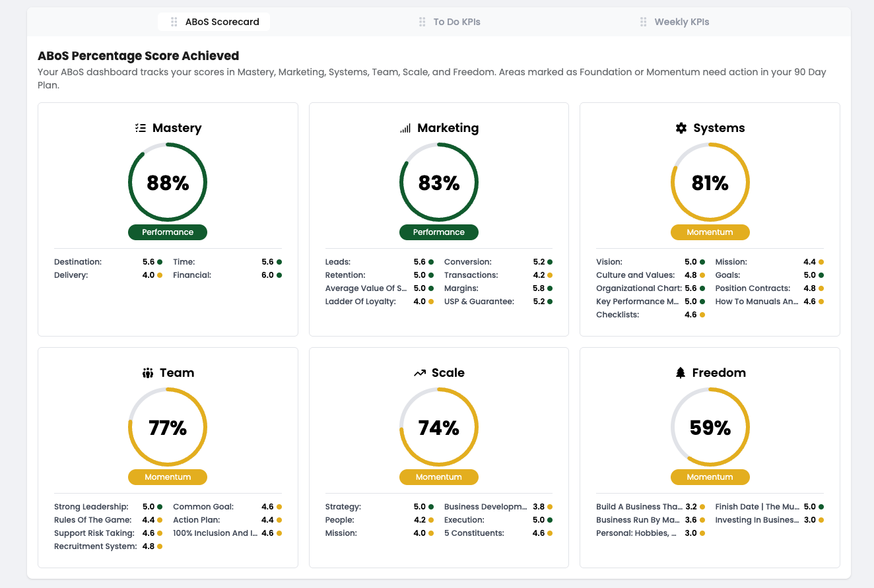Click the Momentum badge under Team
The image size is (874, 588).
pos(168,477)
